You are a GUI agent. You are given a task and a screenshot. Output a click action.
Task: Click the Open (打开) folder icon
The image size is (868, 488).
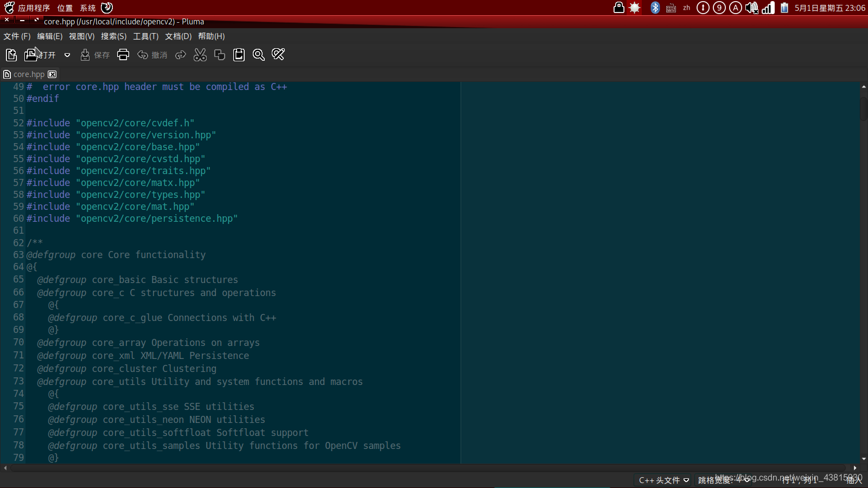tap(31, 55)
